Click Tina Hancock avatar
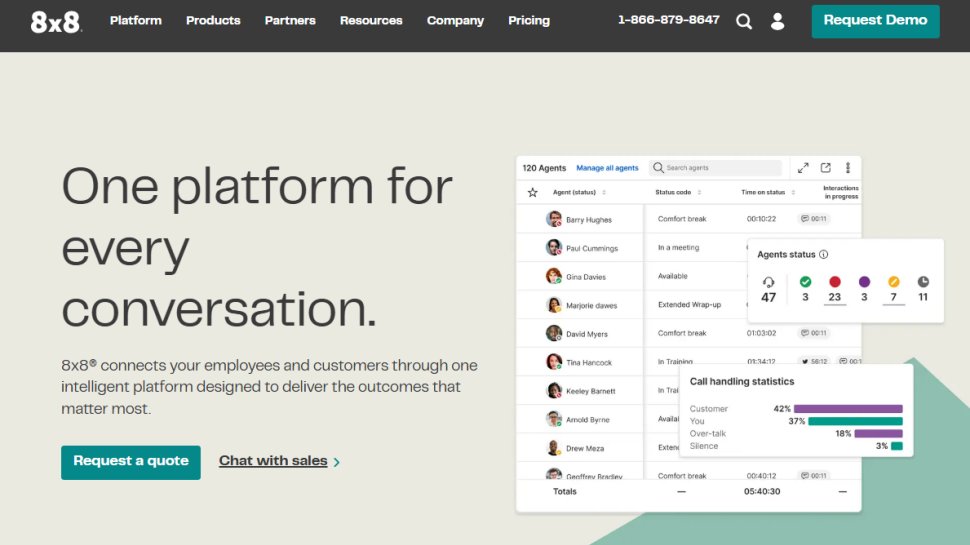Viewport: 970px width, 545px height. click(x=554, y=361)
